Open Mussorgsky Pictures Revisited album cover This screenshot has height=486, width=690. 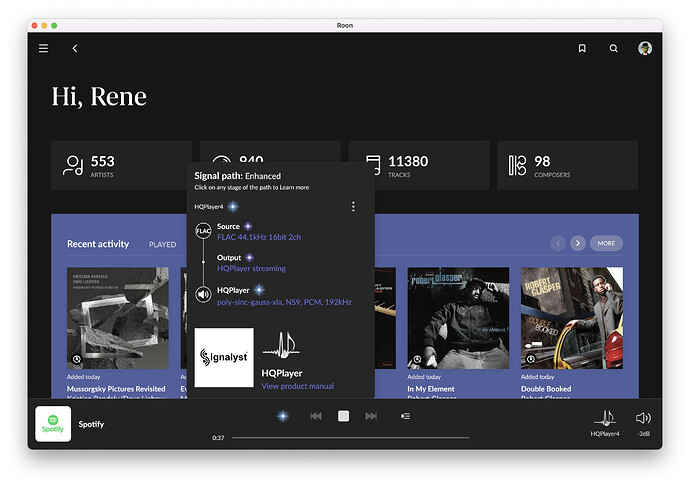click(x=117, y=318)
